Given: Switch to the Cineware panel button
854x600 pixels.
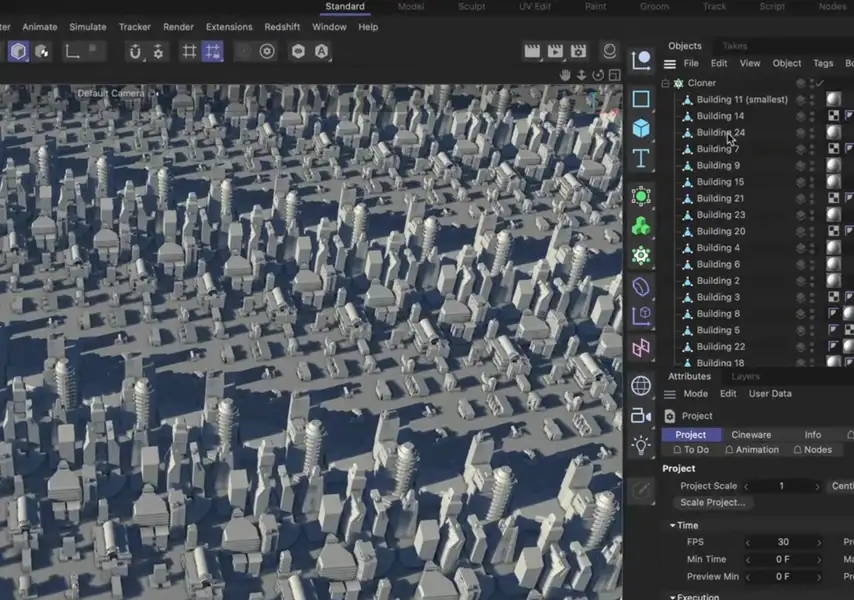Looking at the screenshot, I should [x=751, y=434].
